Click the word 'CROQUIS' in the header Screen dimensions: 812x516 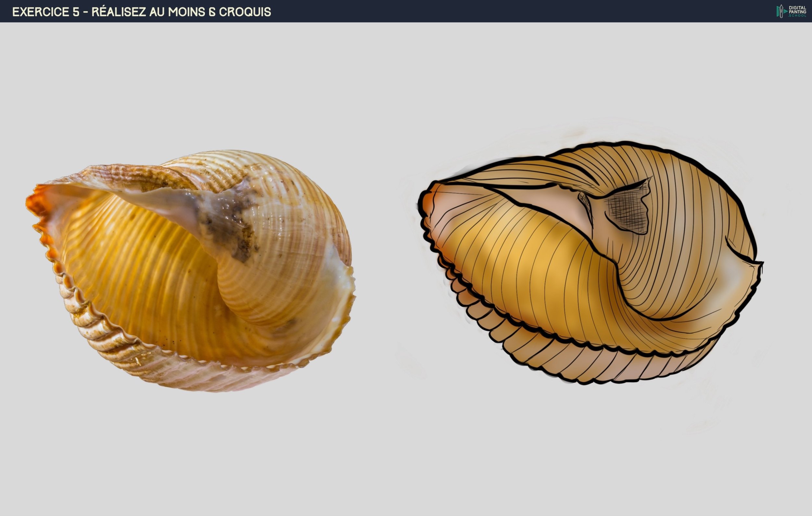(245, 12)
